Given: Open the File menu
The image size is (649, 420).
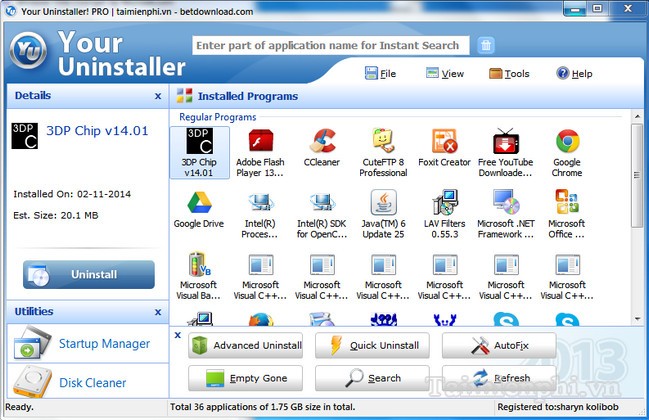Looking at the screenshot, I should pos(380,74).
